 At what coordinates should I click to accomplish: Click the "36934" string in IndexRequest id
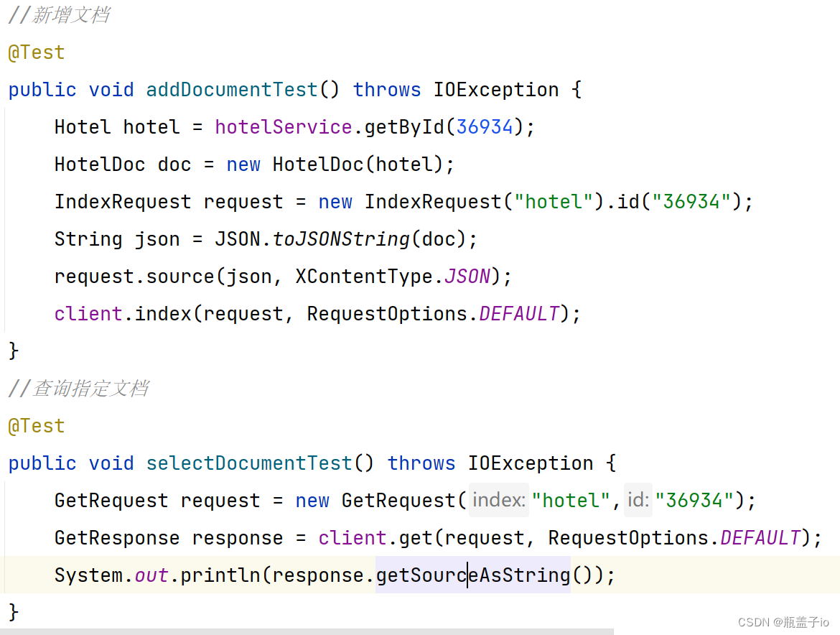coord(691,202)
